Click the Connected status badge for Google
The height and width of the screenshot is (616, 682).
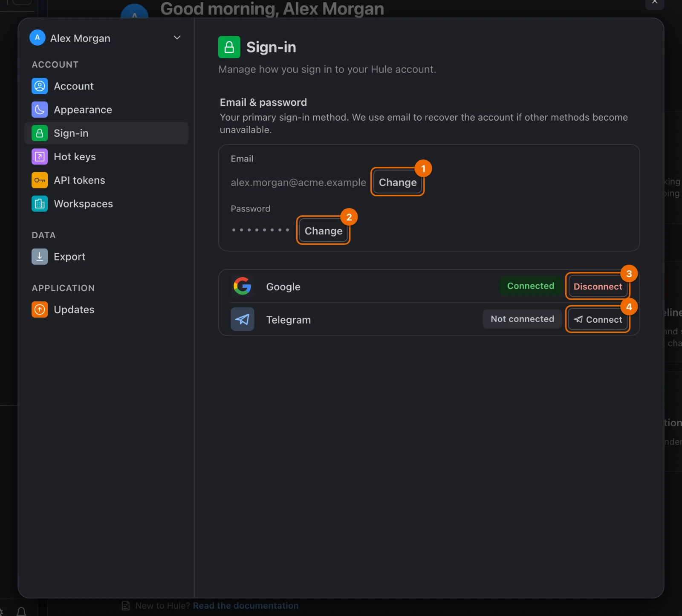(x=531, y=286)
